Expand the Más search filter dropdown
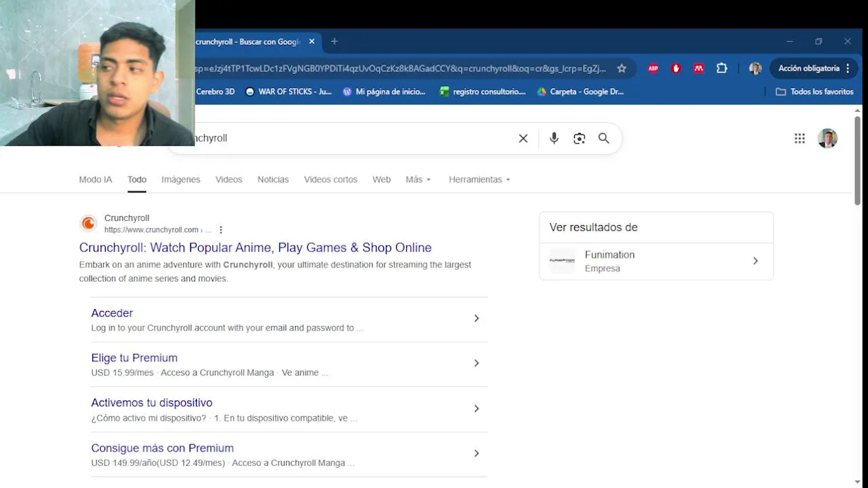 pyautogui.click(x=418, y=180)
